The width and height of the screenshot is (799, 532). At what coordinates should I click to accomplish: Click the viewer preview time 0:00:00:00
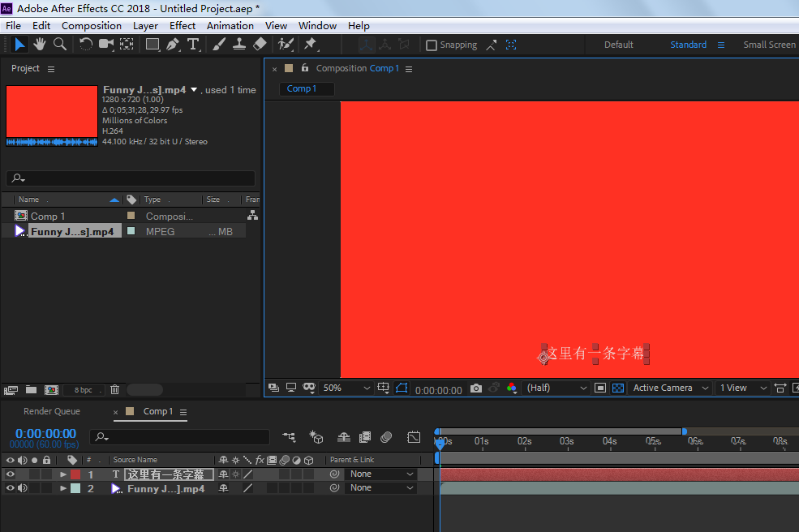tap(439, 390)
